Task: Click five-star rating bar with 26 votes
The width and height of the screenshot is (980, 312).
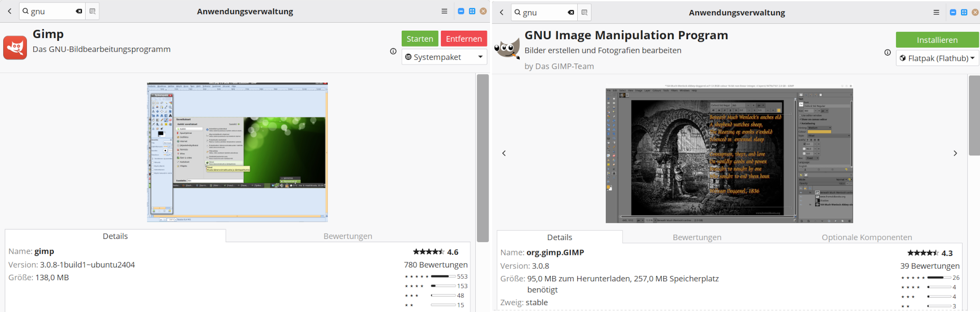Action: point(939,278)
